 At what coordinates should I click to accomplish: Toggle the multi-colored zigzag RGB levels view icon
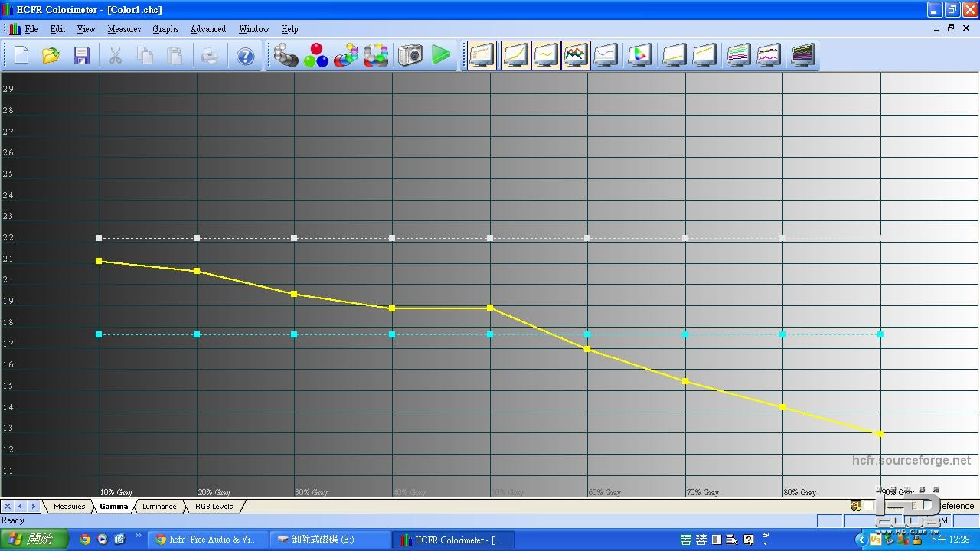(576, 55)
